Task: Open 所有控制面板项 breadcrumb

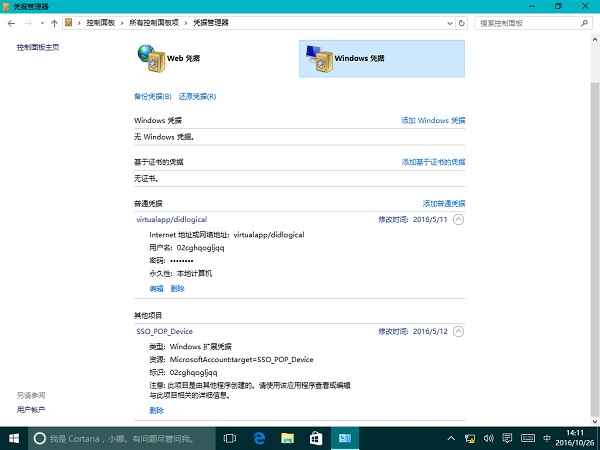Action: (x=154, y=23)
